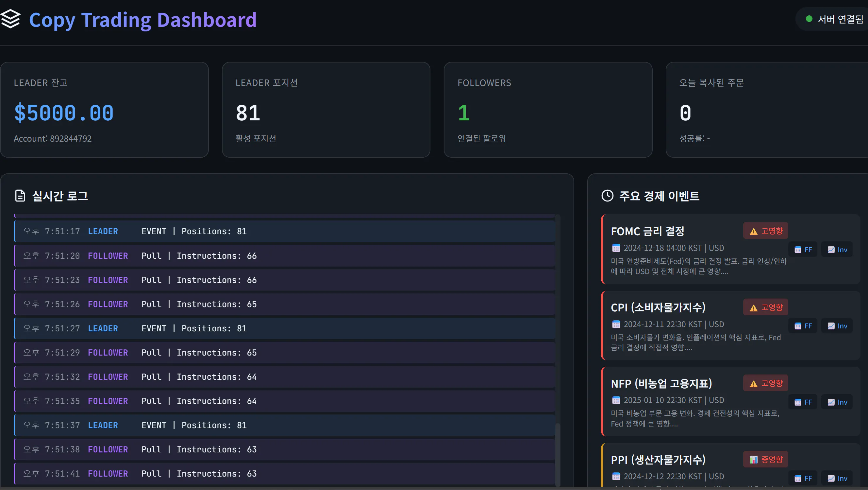
Task: Open the FF link for CPI event
Action: [803, 326]
